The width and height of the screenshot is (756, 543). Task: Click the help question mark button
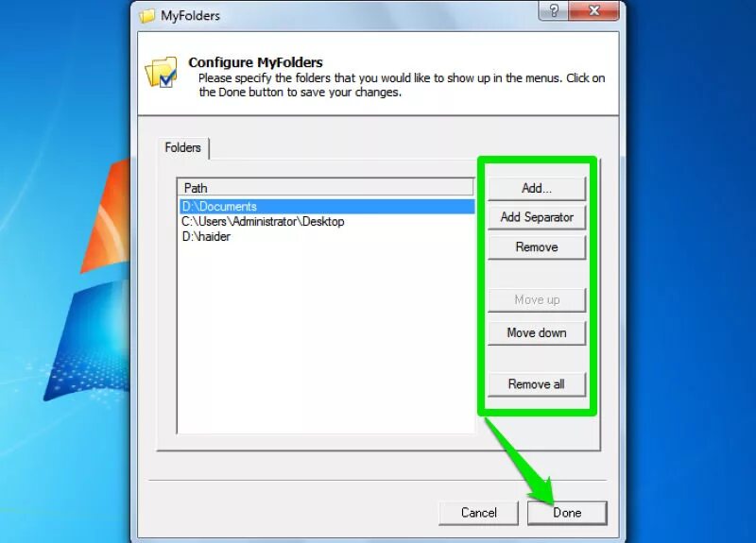(x=554, y=10)
